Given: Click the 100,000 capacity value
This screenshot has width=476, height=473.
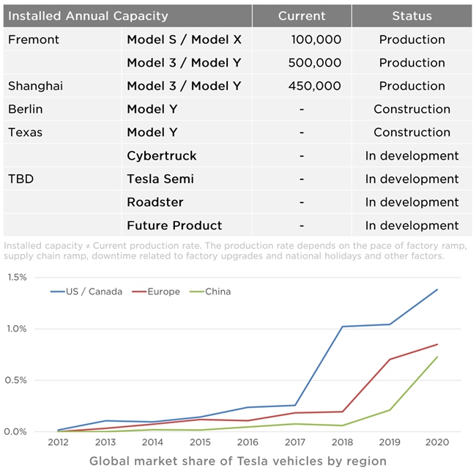Looking at the screenshot, I should pos(316,40).
